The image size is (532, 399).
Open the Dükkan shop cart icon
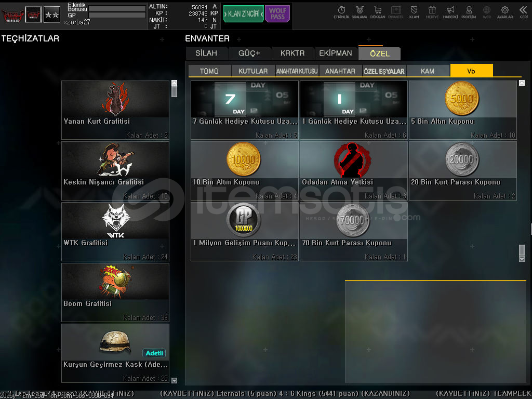point(378,12)
